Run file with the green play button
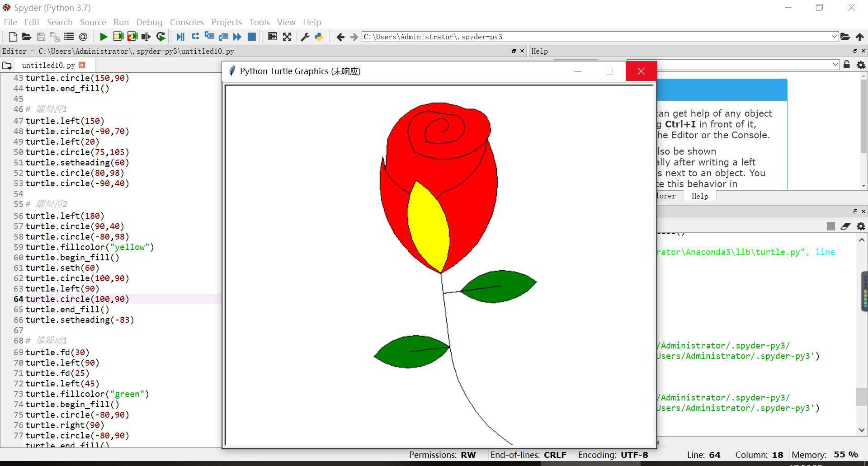This screenshot has width=868, height=466. 104,37
